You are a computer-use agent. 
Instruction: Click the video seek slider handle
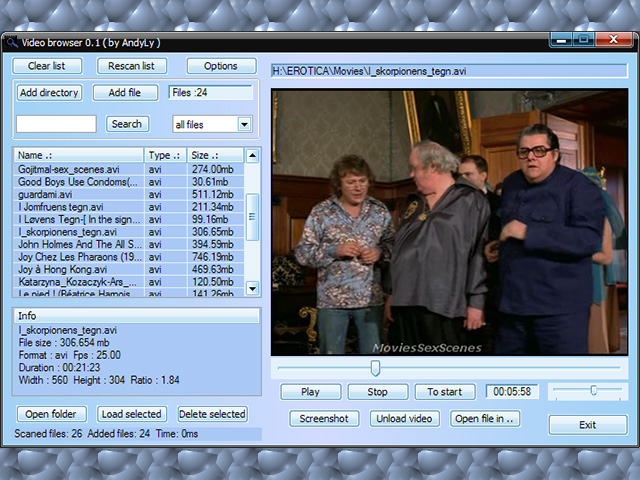click(375, 369)
